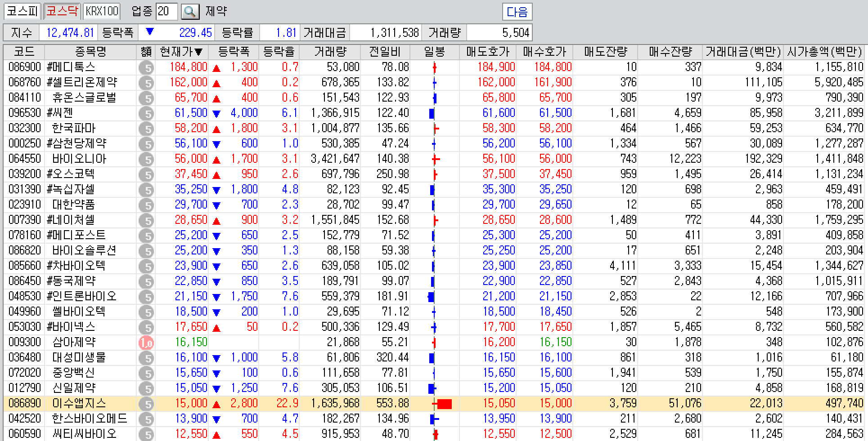The image size is (868, 441).
Task: Click the 네이처셀 ask price 28,650
Action: click(499, 220)
